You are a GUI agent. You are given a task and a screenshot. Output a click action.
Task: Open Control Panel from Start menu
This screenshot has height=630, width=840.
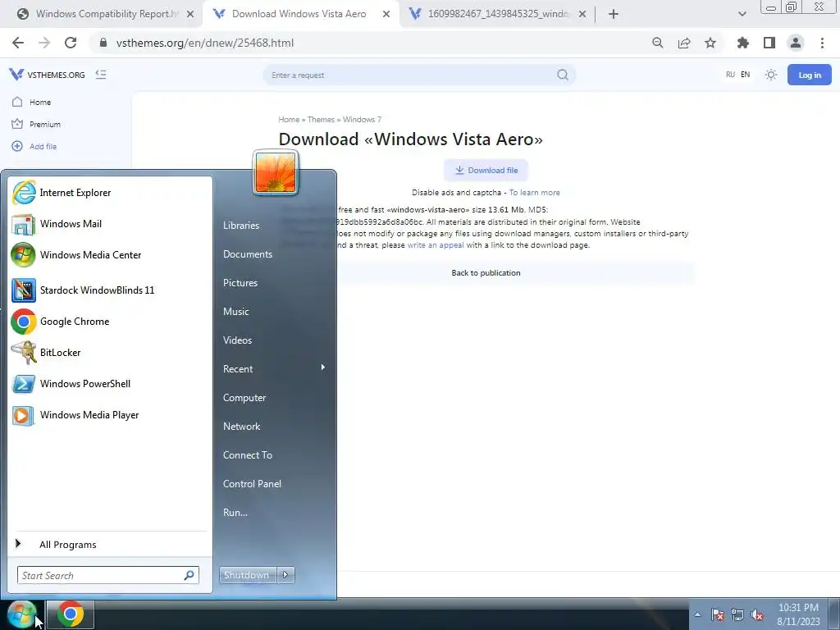(x=252, y=484)
